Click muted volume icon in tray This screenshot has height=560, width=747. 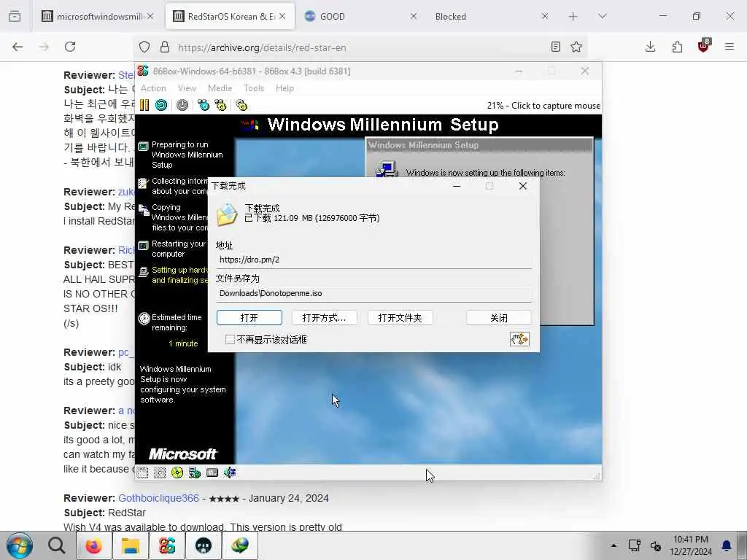(656, 545)
